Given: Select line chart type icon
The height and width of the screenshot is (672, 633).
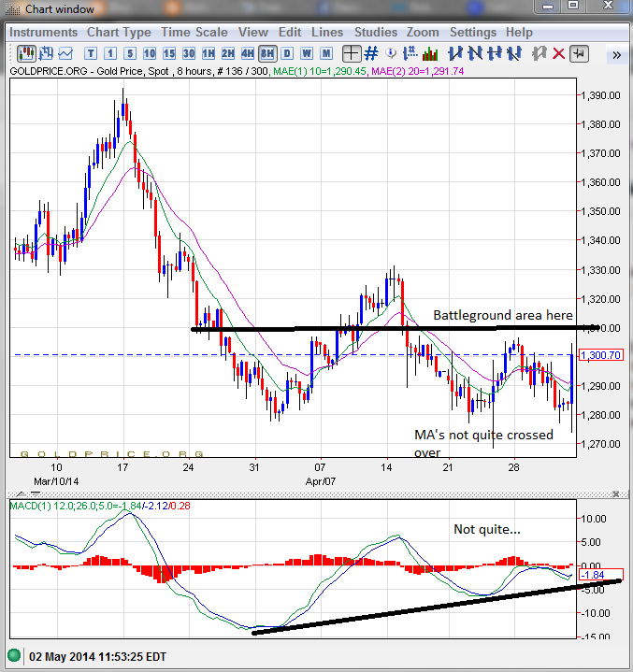Looking at the screenshot, I should [x=65, y=53].
